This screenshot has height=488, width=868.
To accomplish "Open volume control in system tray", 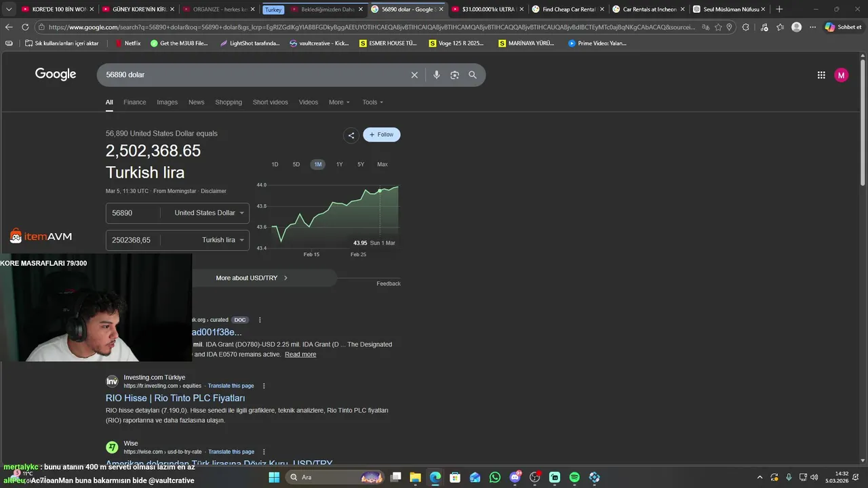I will click(x=814, y=477).
